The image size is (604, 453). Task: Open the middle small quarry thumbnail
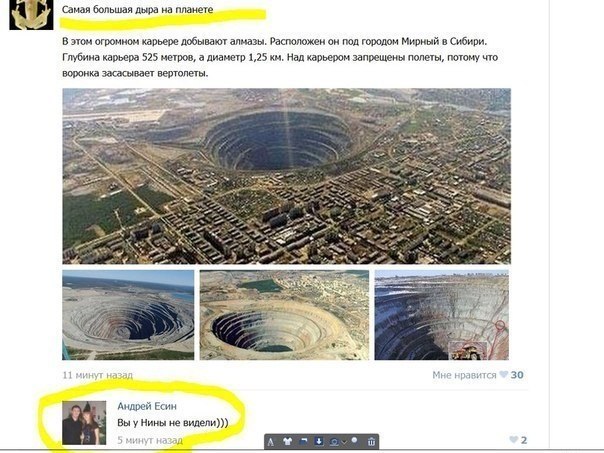point(284,315)
